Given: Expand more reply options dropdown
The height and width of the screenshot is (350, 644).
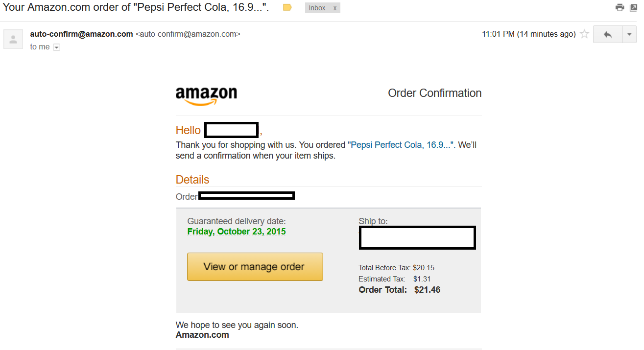Looking at the screenshot, I should click(x=629, y=34).
